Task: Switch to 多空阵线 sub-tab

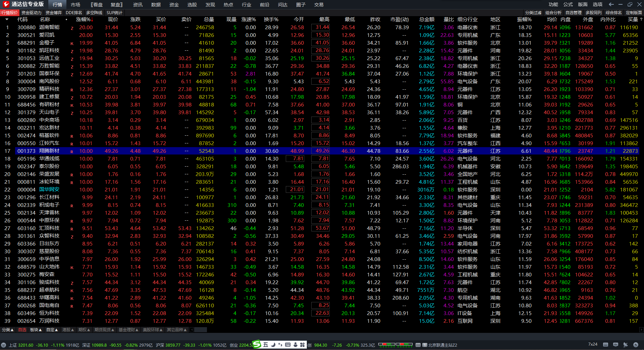Action: (x=94, y=13)
